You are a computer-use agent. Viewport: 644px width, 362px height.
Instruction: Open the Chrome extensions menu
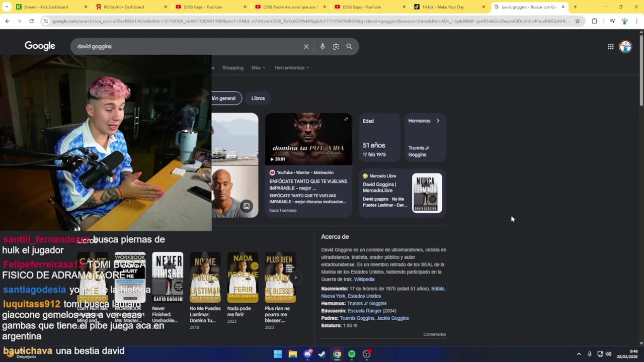[x=595, y=21]
